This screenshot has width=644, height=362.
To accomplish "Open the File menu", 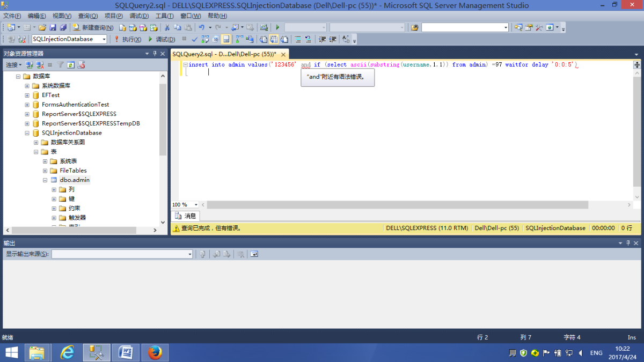I will tap(12, 16).
